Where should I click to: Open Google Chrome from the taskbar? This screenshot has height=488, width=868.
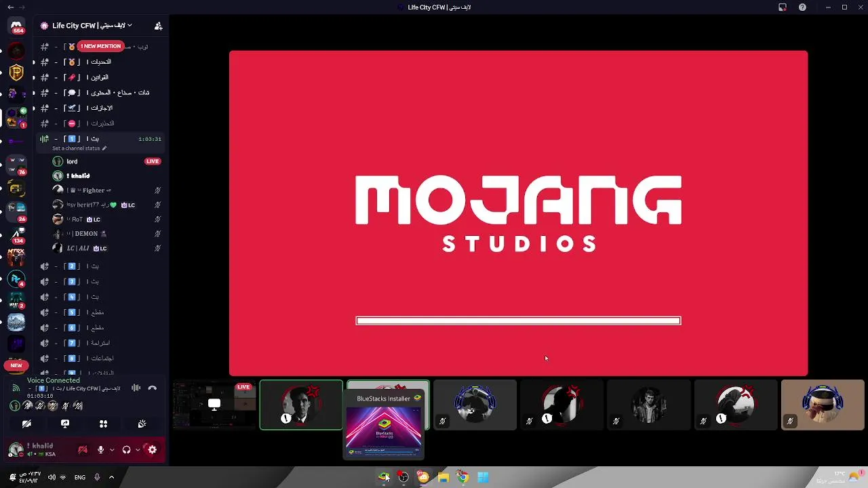pos(462,477)
